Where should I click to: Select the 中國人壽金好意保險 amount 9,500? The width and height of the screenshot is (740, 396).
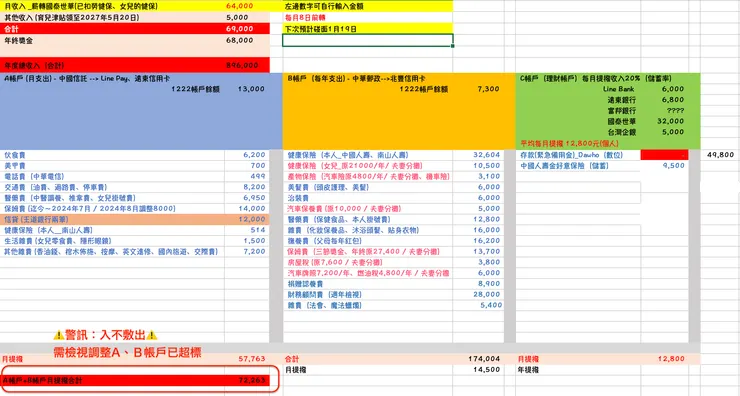tap(673, 166)
